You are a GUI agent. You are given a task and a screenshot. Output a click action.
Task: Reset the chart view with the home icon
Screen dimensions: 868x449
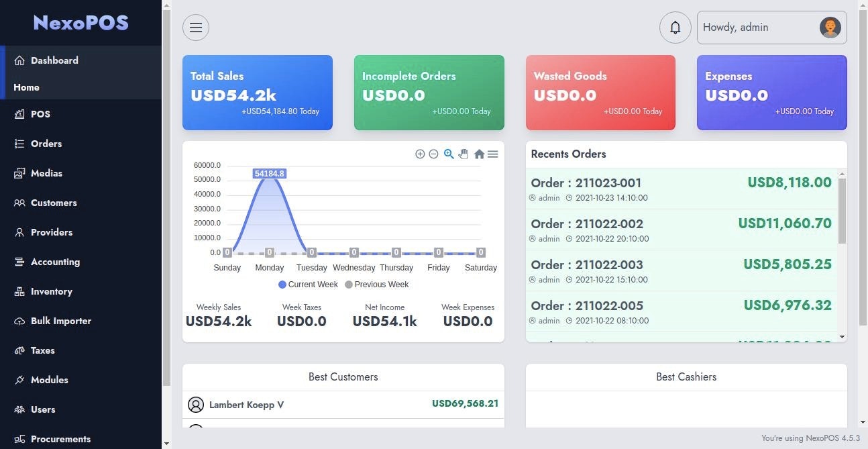tap(479, 154)
